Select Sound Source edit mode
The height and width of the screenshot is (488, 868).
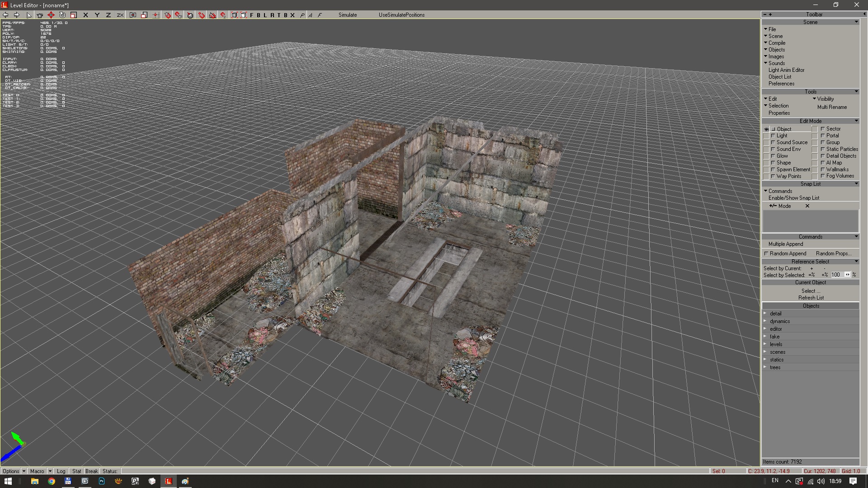792,142
